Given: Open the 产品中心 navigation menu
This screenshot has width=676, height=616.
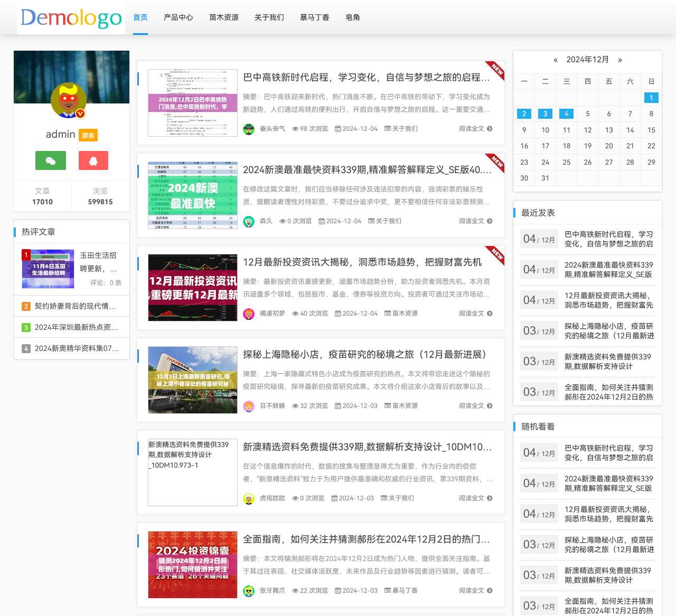Looking at the screenshot, I should 179,17.
